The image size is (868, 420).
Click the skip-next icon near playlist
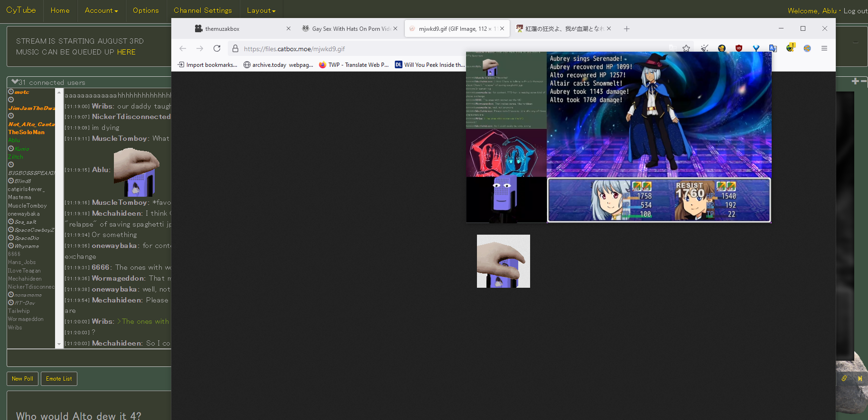point(860,378)
